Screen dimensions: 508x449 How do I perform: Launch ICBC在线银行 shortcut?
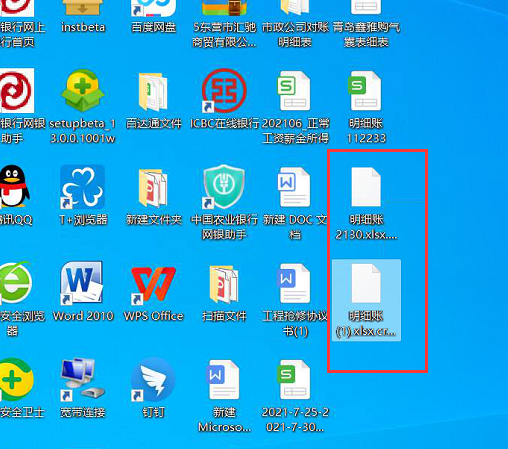(x=224, y=90)
